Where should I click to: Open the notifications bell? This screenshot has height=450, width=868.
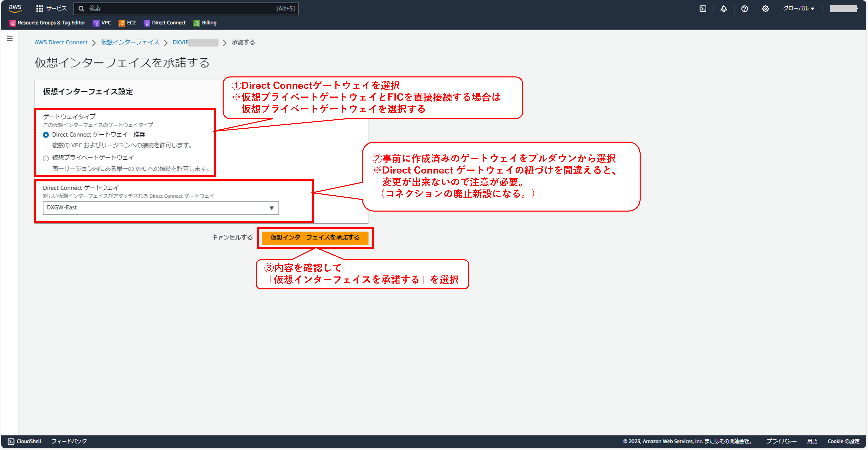coord(724,8)
